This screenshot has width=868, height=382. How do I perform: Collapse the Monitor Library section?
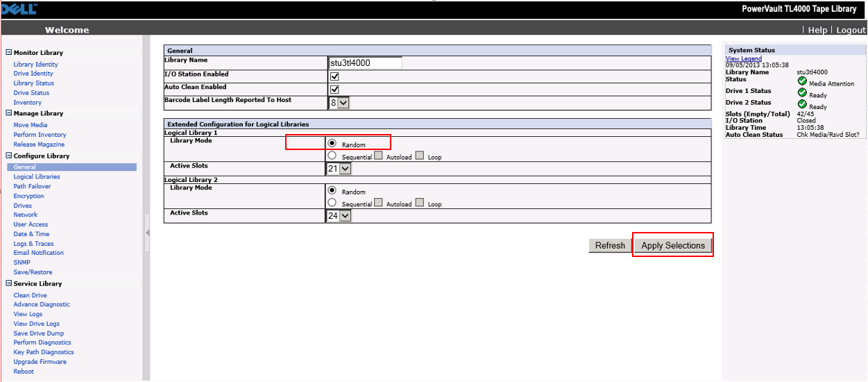click(x=9, y=52)
